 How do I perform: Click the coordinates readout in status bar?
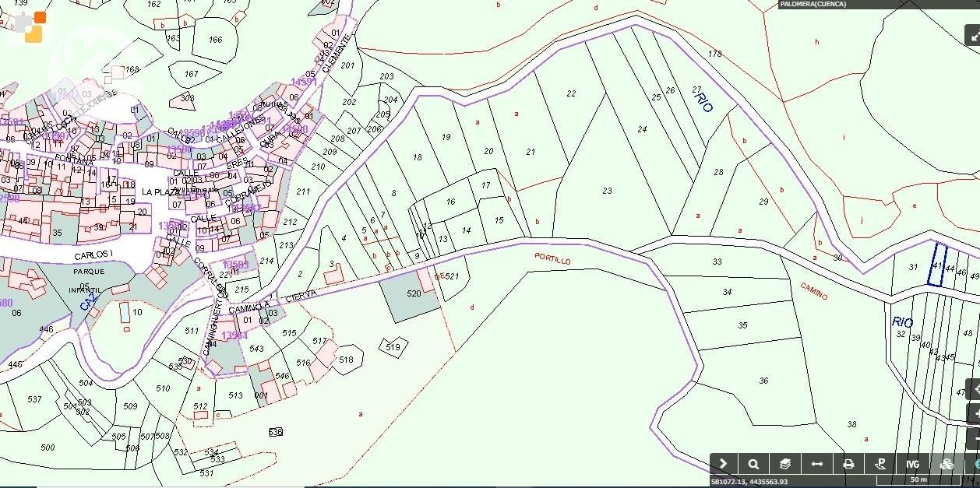(x=749, y=482)
